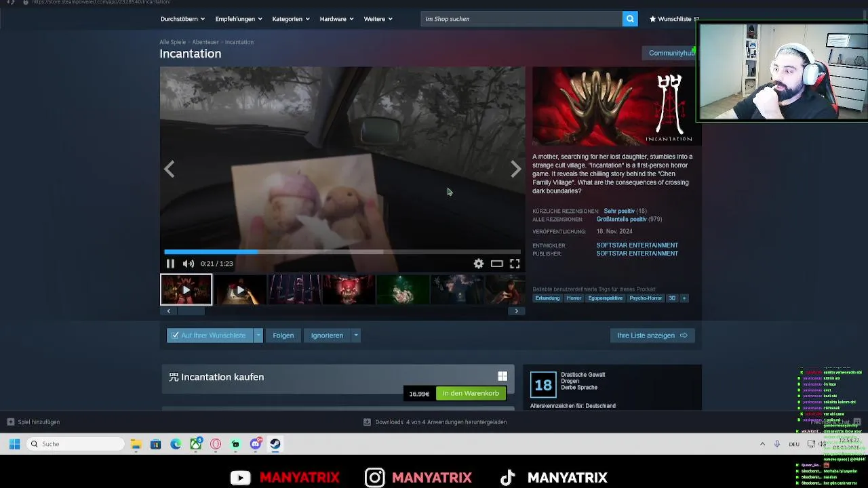Click the DEU language indicator
The height and width of the screenshot is (488, 868).
point(794,444)
